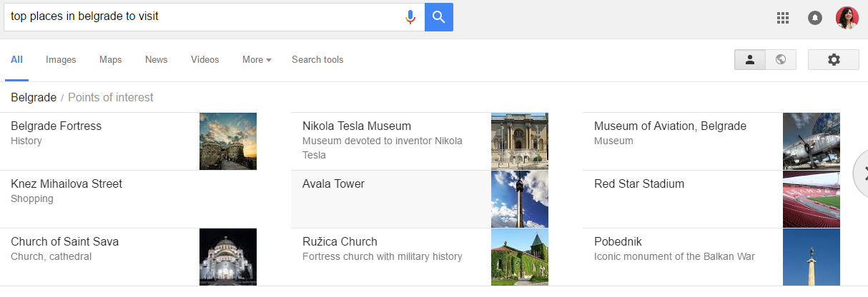Viewport: 868px width, 297px height.
Task: Open the notifications bell
Action: click(x=815, y=18)
